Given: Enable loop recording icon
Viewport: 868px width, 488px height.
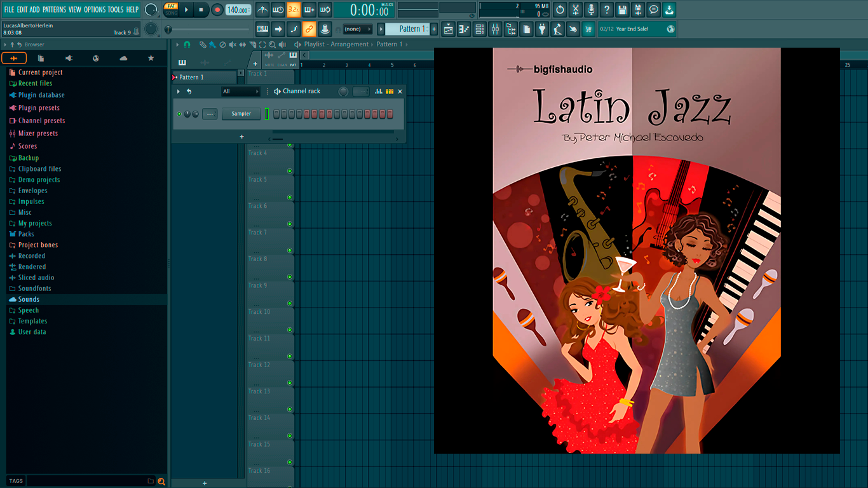Looking at the screenshot, I should coord(325,10).
